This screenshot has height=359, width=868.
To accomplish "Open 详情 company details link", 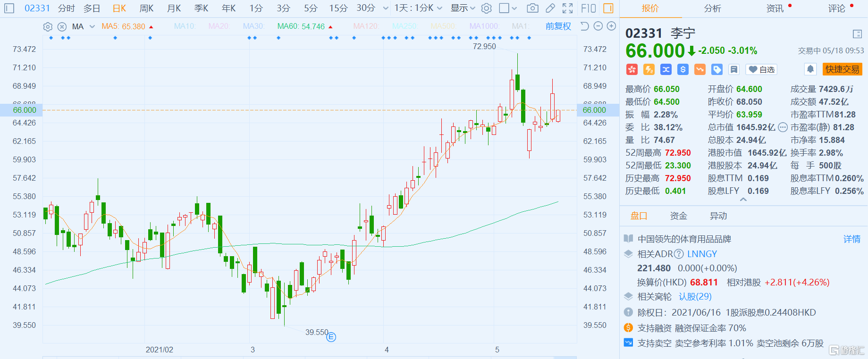I will tap(852, 239).
